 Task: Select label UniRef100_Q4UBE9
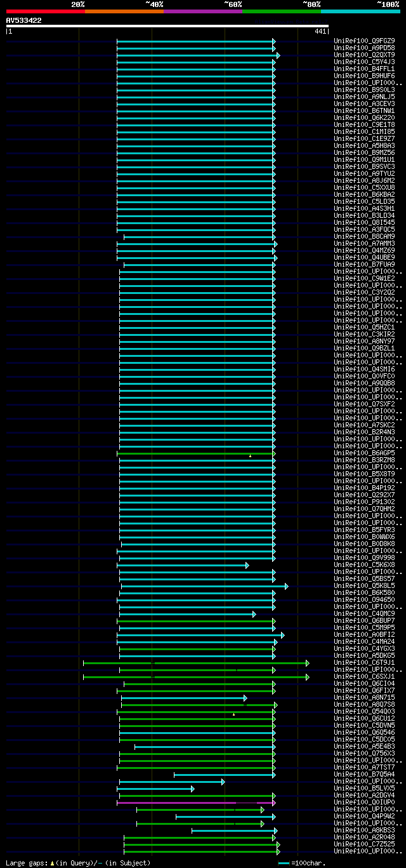[364, 257]
